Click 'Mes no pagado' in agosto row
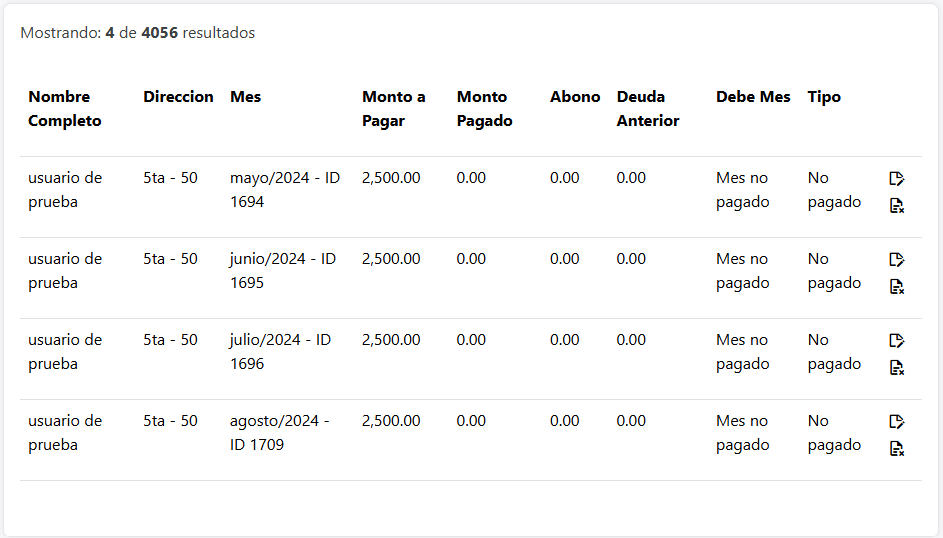 click(x=743, y=433)
